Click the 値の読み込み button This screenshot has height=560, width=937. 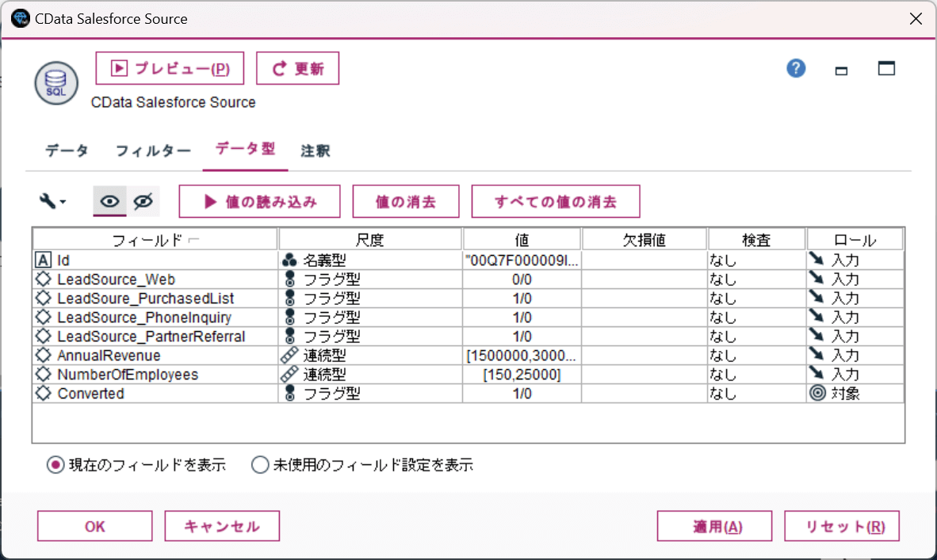259,202
